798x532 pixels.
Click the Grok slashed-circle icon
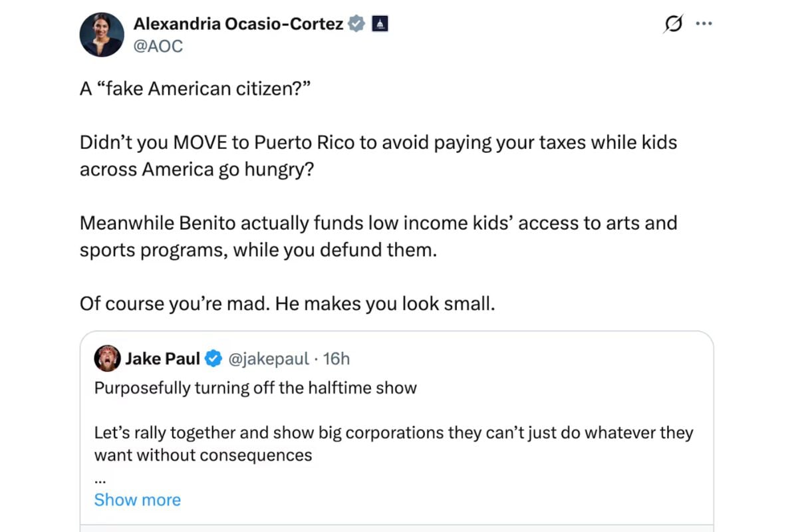[x=673, y=25]
